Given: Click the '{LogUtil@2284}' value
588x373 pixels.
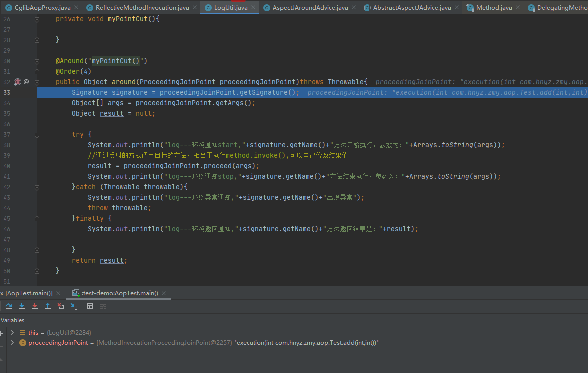Looking at the screenshot, I should coord(69,333).
